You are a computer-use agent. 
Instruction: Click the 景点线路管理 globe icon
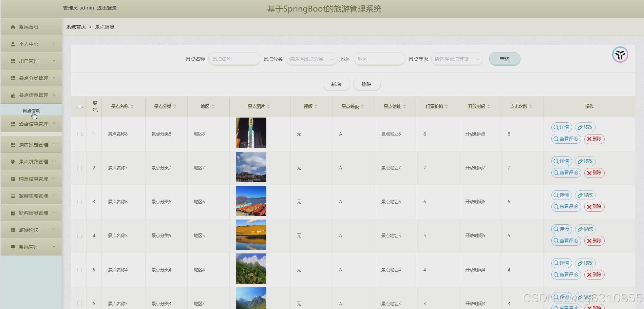13,162
